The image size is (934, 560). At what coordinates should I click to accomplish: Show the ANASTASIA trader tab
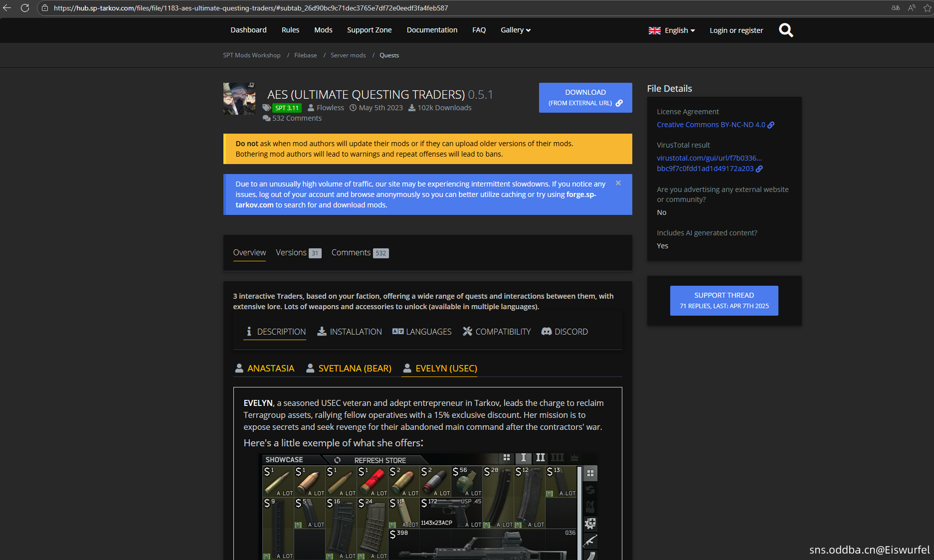click(264, 369)
